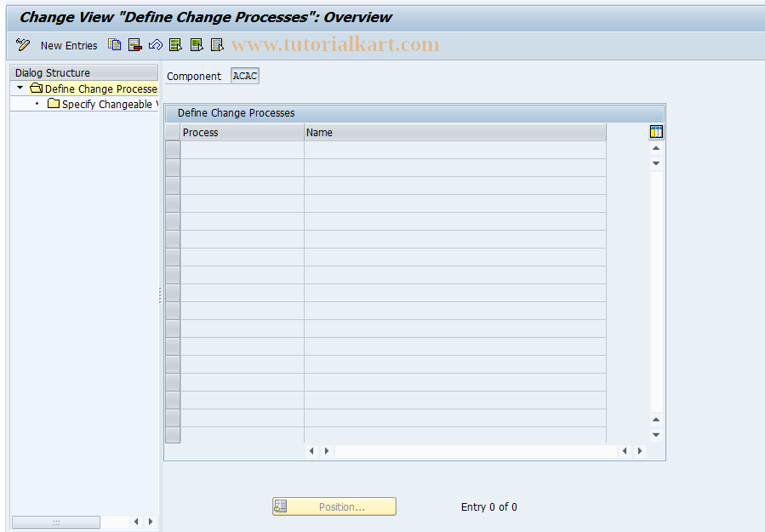Click the Dialog Structure panel header

pos(84,72)
